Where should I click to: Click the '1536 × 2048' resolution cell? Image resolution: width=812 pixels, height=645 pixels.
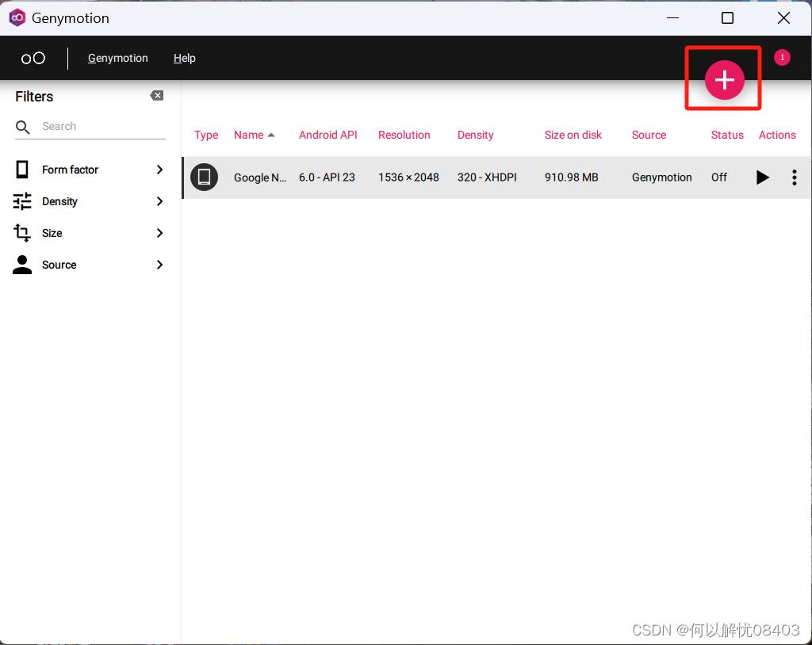408,177
